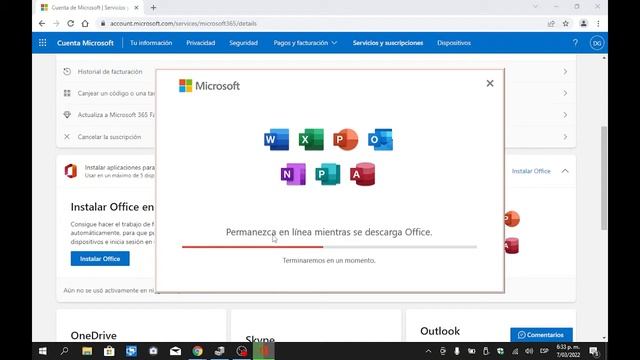The width and height of the screenshot is (640, 360).
Task: Open Microsoft Store from the taskbar
Action: pos(109,351)
